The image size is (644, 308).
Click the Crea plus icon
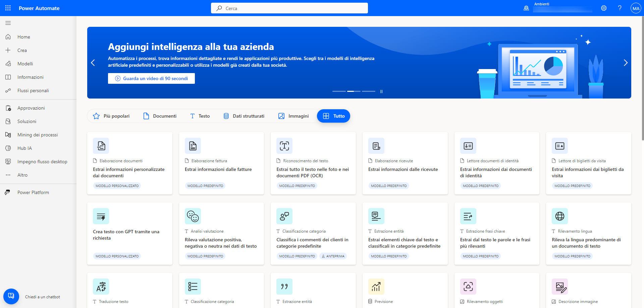(8, 50)
